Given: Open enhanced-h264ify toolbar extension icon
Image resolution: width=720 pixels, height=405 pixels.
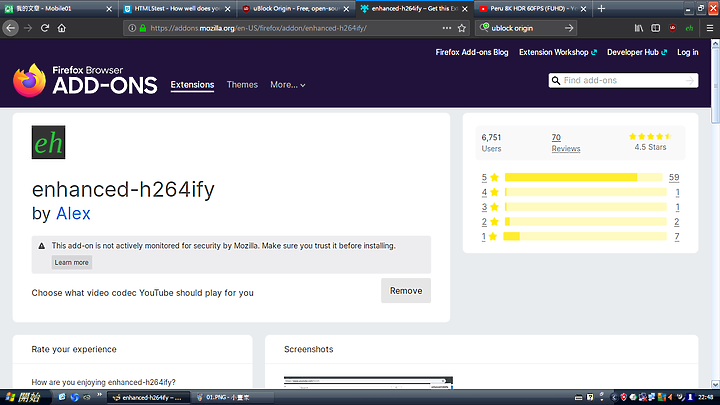Looking at the screenshot, I should pos(689,28).
